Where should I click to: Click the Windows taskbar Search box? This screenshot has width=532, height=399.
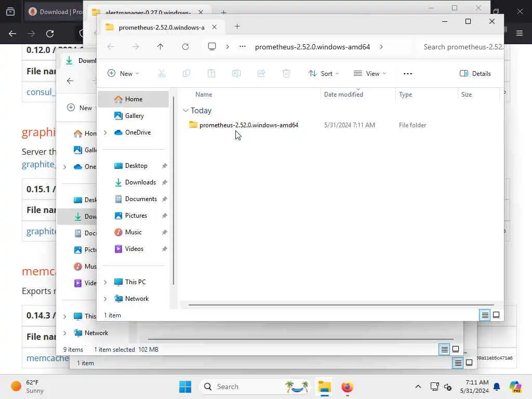pos(255,387)
